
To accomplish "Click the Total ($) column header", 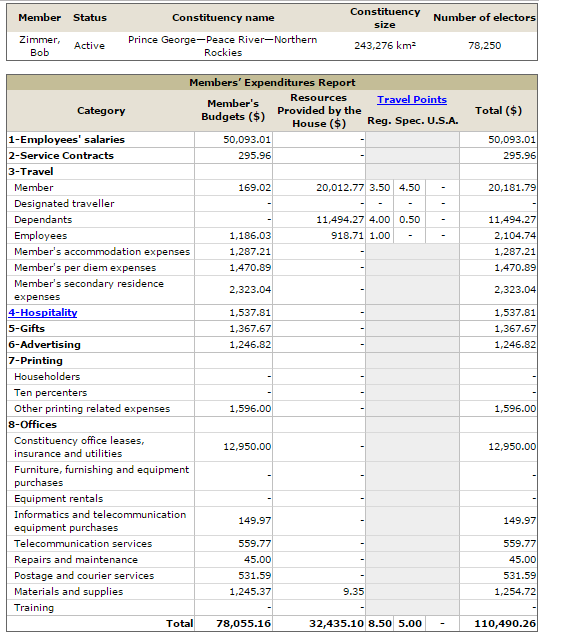I will (498, 111).
